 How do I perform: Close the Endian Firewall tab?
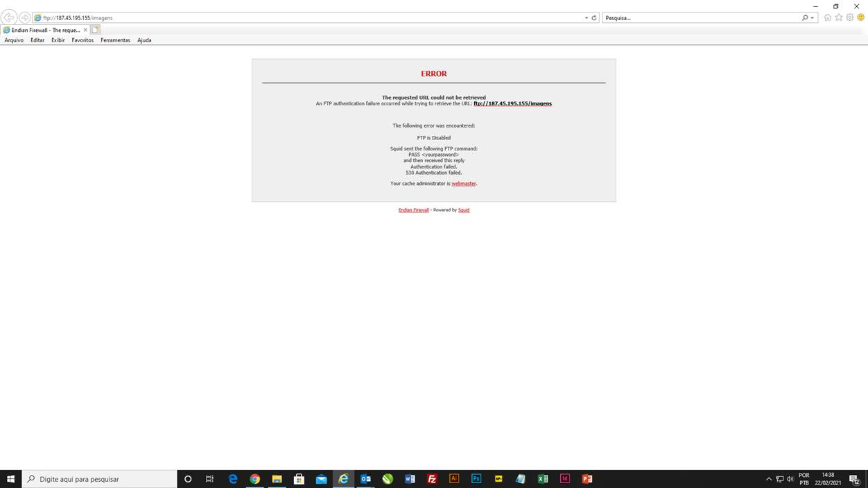tap(85, 30)
